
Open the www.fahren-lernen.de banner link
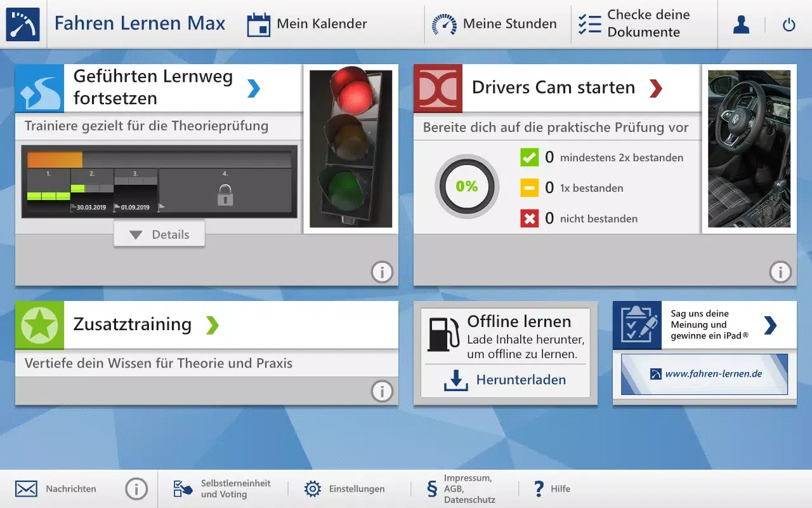704,374
